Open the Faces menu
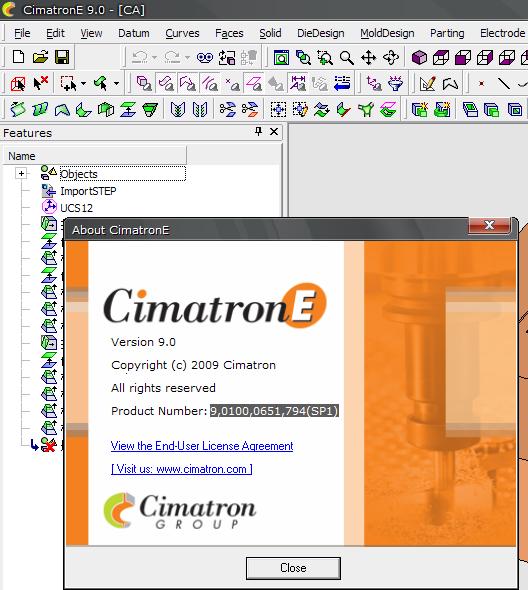Viewport: 528px width, 590px height. 229,33
